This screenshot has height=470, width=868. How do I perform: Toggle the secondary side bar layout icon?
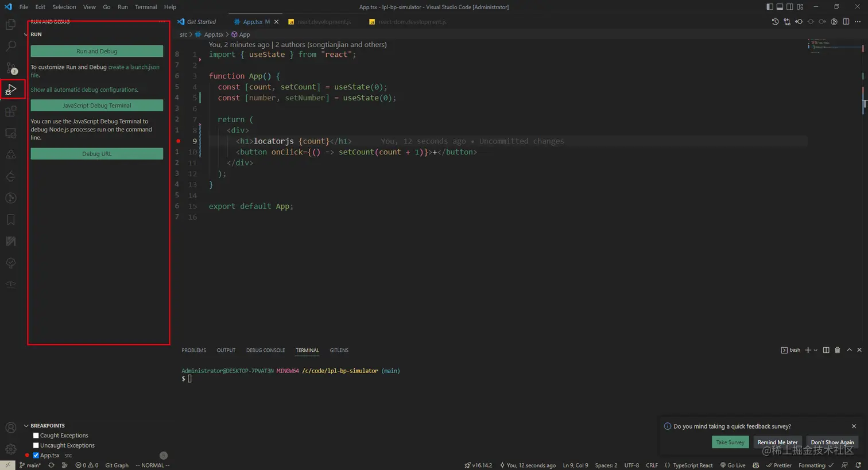point(790,7)
